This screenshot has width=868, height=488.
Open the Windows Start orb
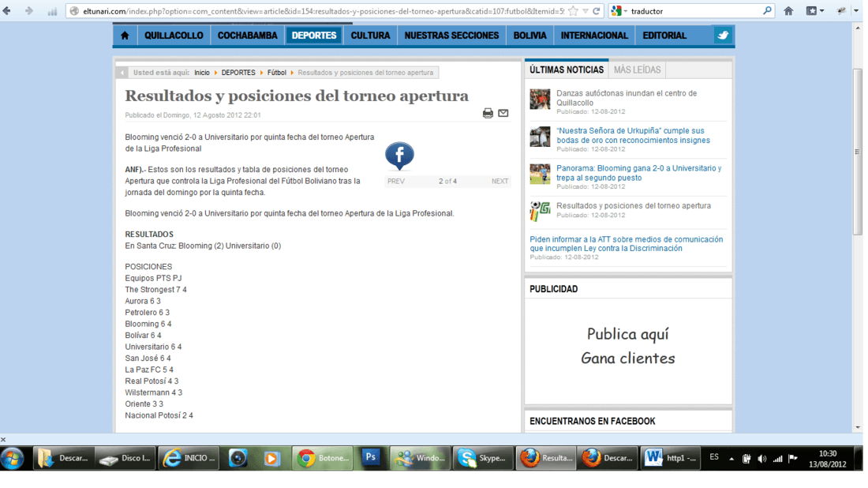[12, 458]
